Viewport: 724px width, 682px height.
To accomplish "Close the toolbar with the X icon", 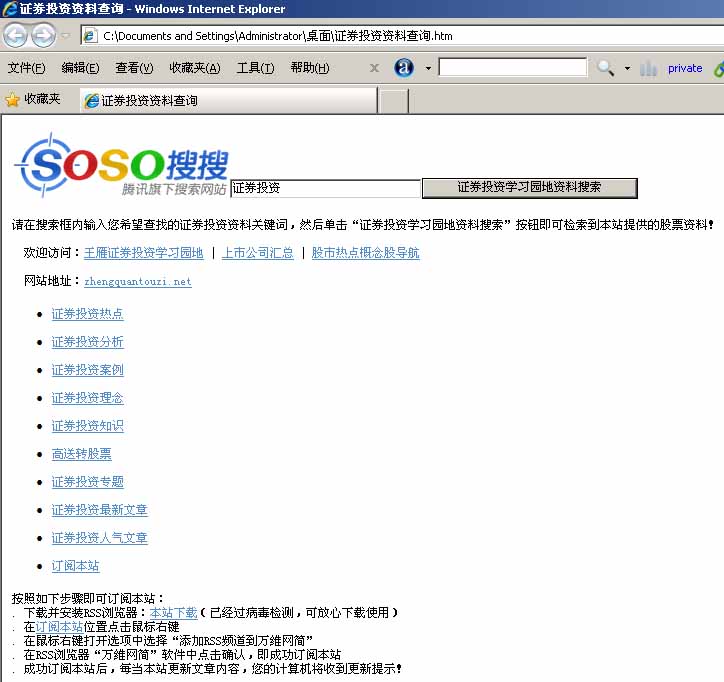I will [x=374, y=68].
